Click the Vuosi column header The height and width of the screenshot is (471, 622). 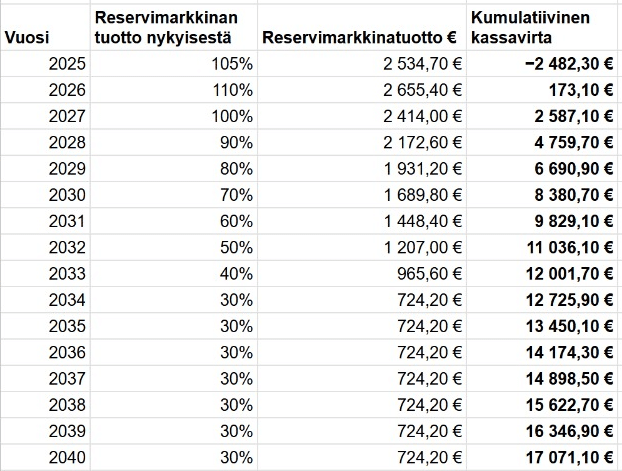coord(25,38)
